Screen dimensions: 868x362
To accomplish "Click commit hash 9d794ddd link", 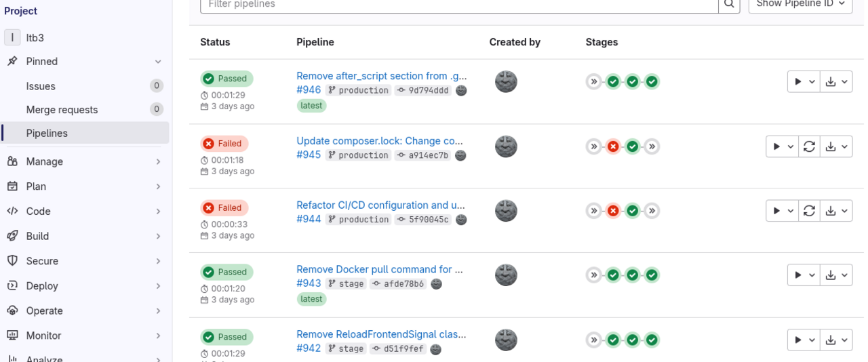I will point(429,90).
